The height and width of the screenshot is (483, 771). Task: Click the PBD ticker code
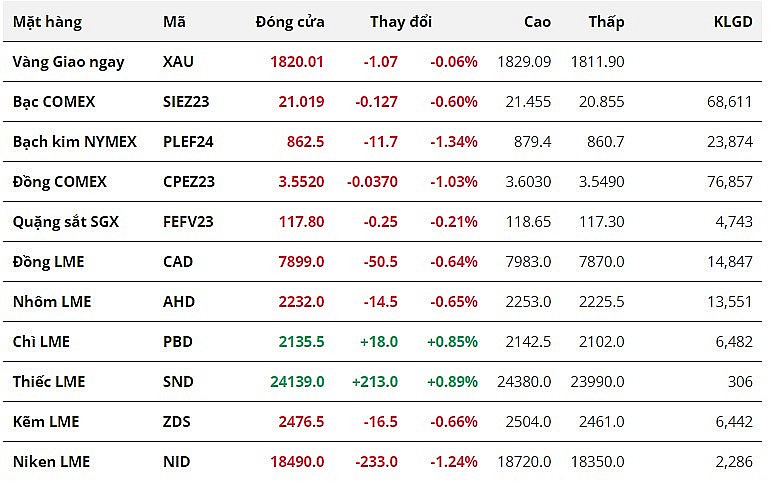pyautogui.click(x=177, y=342)
